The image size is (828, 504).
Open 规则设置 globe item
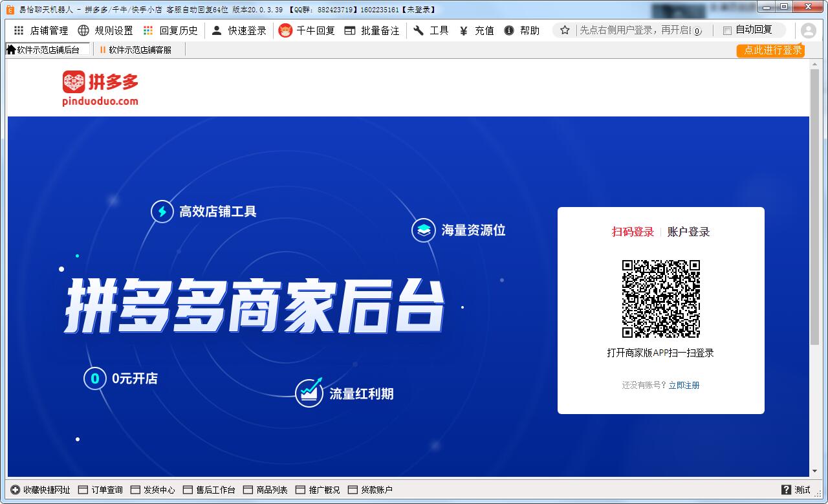[105, 30]
